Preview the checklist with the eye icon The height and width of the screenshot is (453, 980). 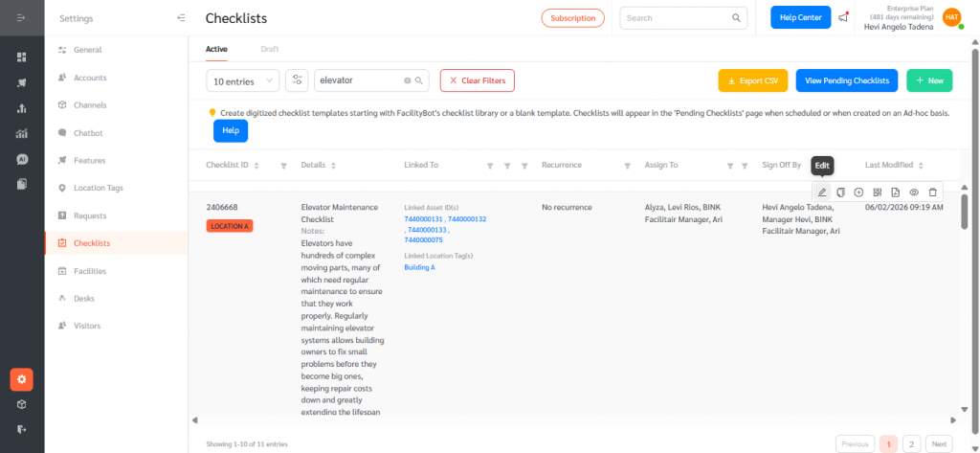(x=914, y=193)
